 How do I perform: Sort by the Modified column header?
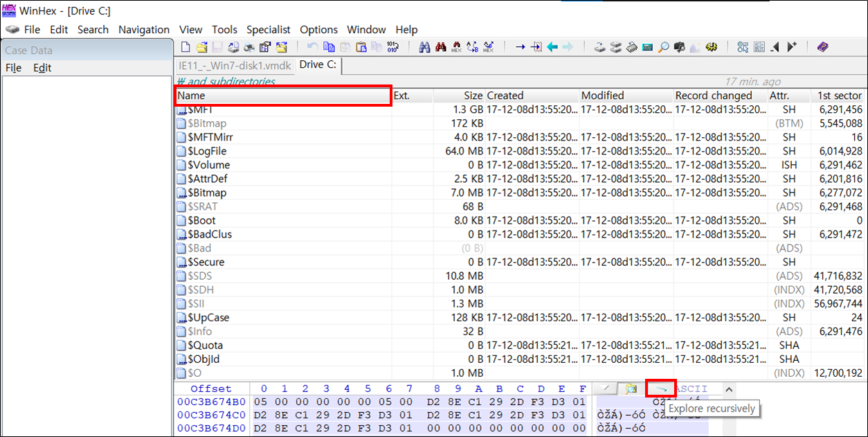pyautogui.click(x=626, y=96)
